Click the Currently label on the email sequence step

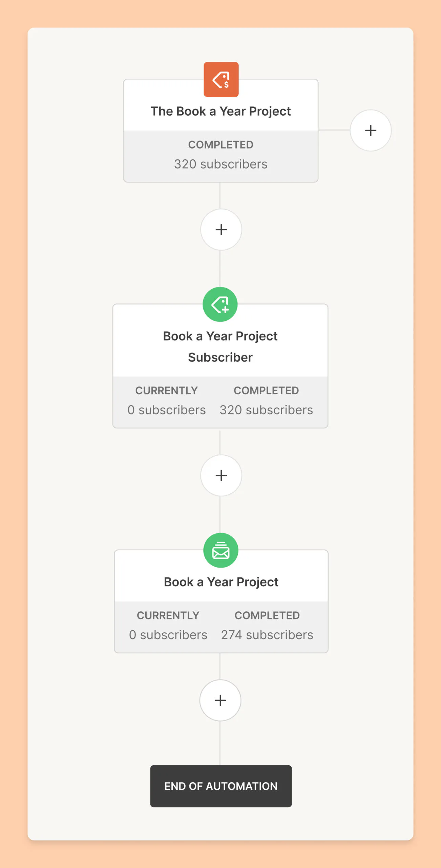pos(168,615)
